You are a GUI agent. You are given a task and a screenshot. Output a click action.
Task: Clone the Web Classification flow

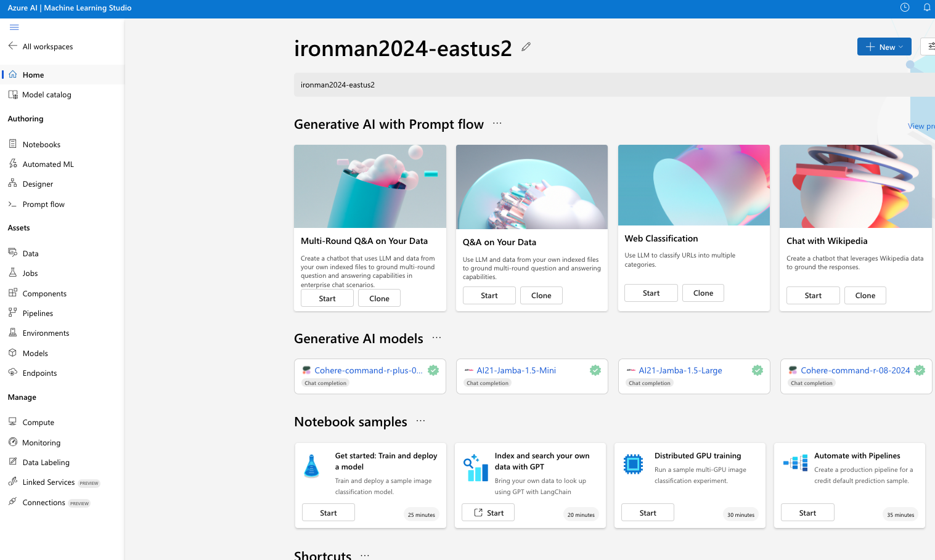coord(703,293)
